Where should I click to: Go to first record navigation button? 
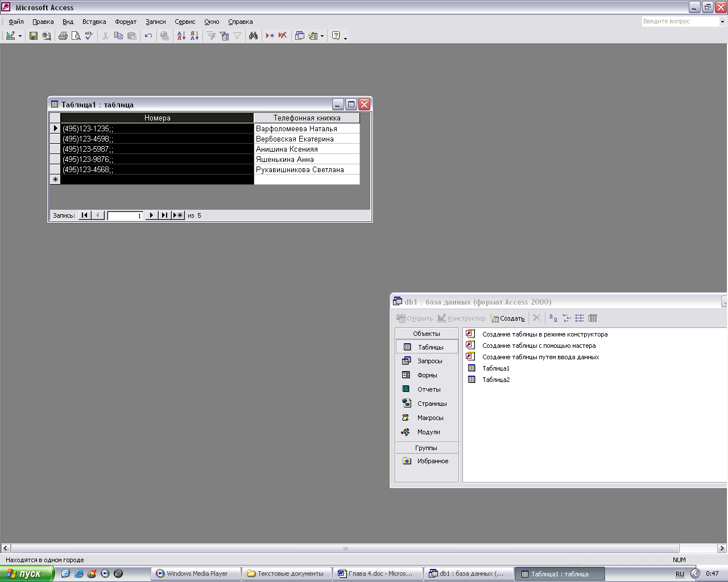point(85,215)
